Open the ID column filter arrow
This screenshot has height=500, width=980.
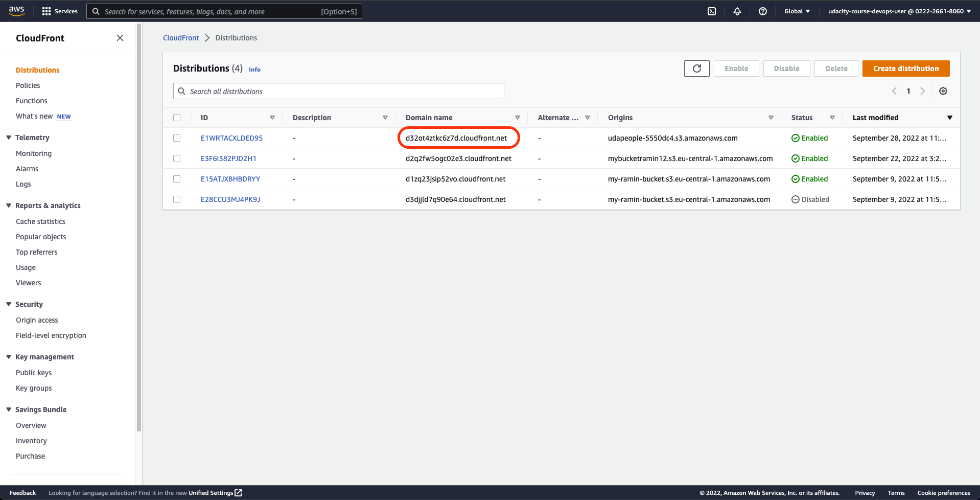[x=272, y=118]
